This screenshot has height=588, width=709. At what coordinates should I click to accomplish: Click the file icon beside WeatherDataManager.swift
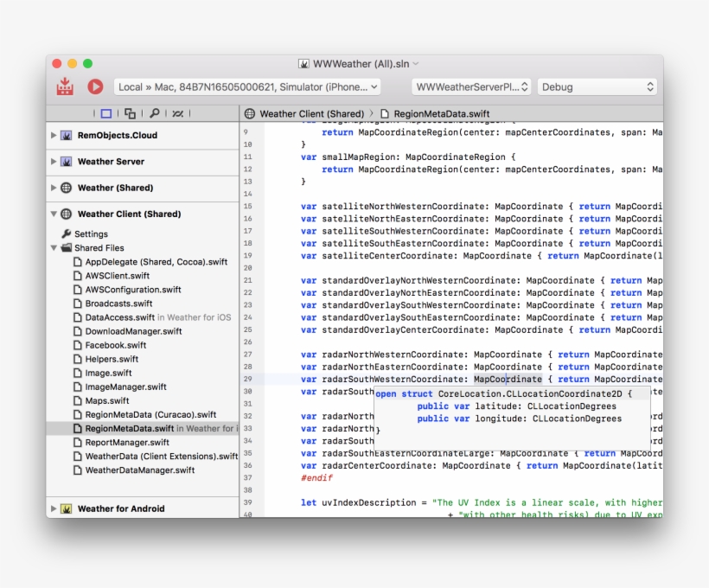click(x=78, y=470)
